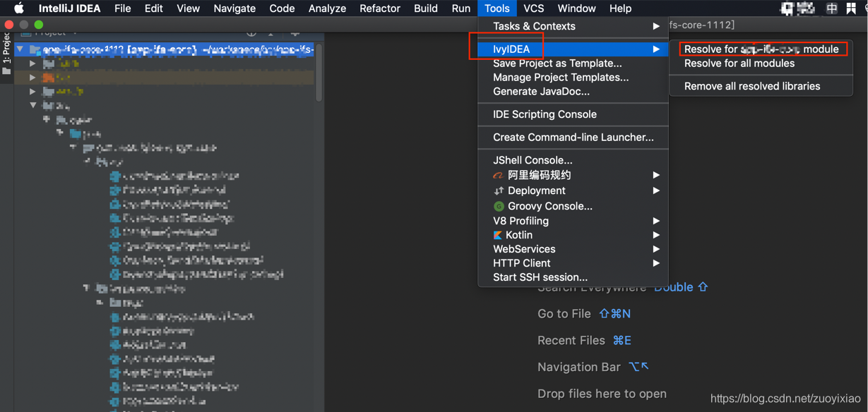
Task: Open the Code menu
Action: click(282, 8)
